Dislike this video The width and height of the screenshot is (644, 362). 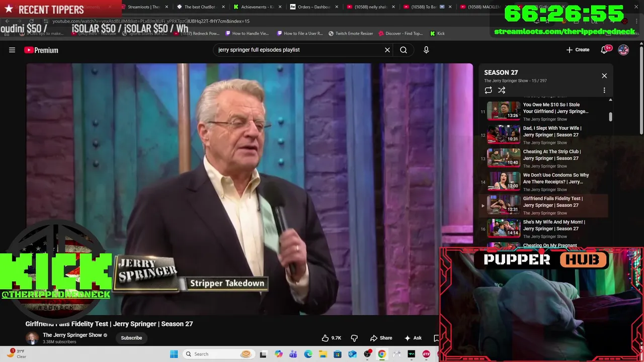click(354, 338)
